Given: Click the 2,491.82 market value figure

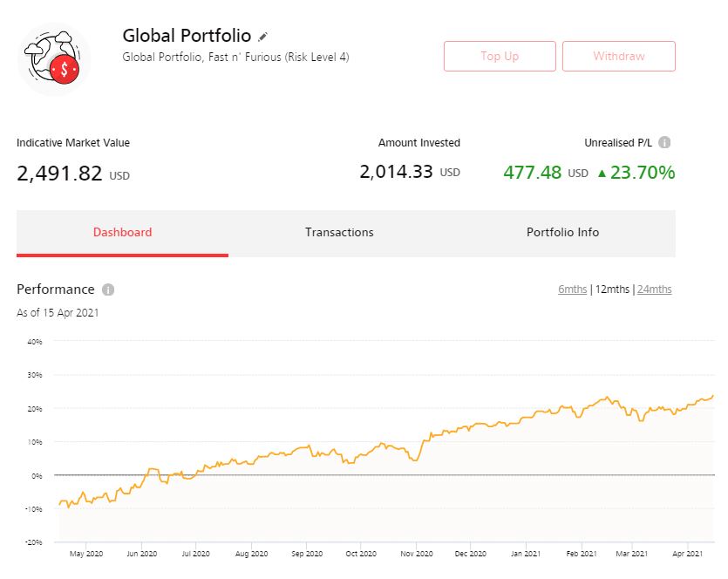Looking at the screenshot, I should click(x=59, y=174).
